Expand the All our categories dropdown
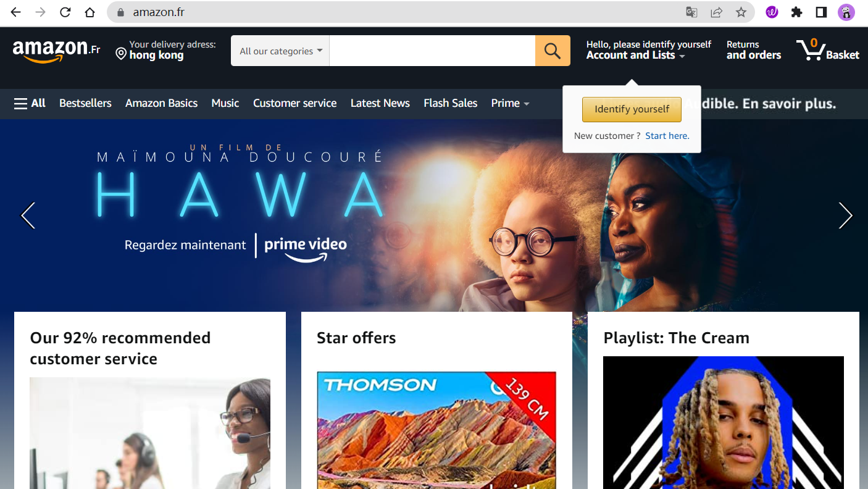This screenshot has width=868, height=489. [x=280, y=51]
